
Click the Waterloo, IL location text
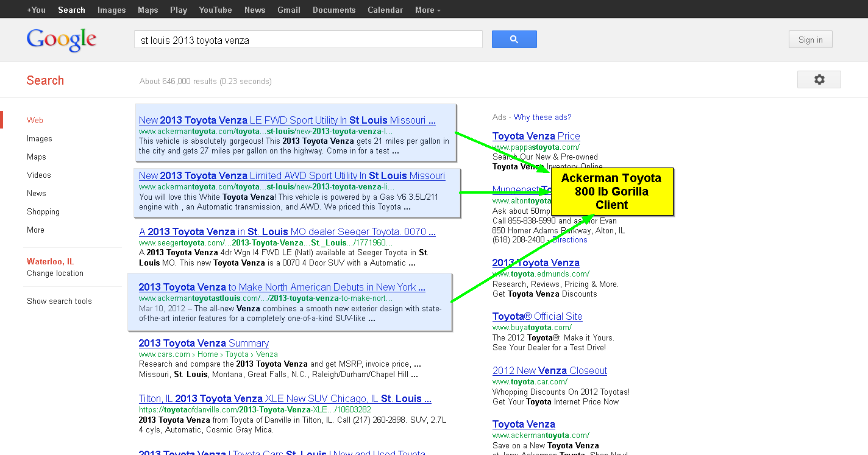50,261
